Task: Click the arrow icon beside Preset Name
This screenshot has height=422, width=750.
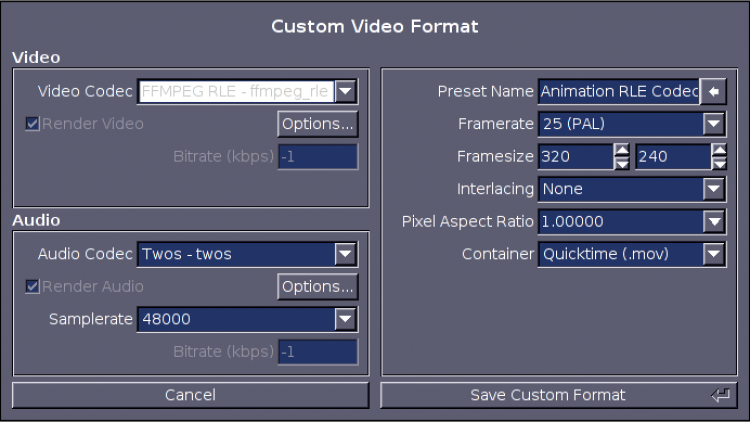Action: 713,91
